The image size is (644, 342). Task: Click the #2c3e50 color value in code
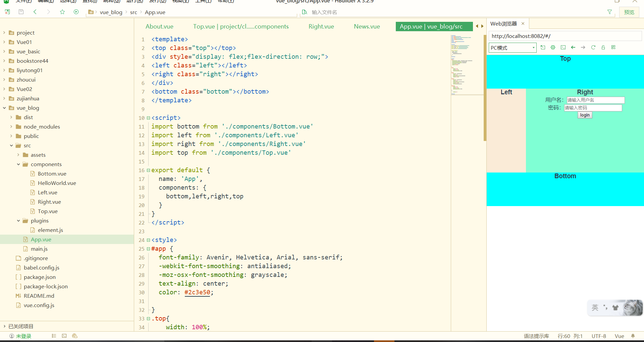(197, 292)
